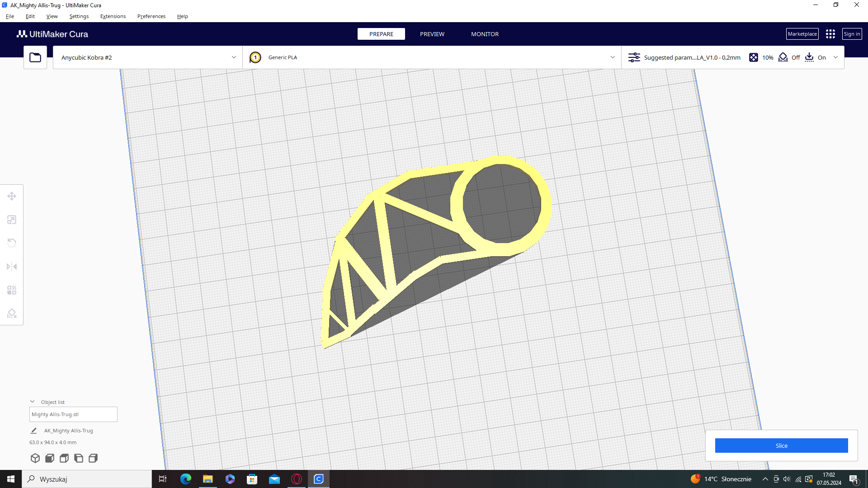This screenshot has width=868, height=488.
Task: Open the Extensions menu
Action: pyautogui.click(x=113, y=16)
